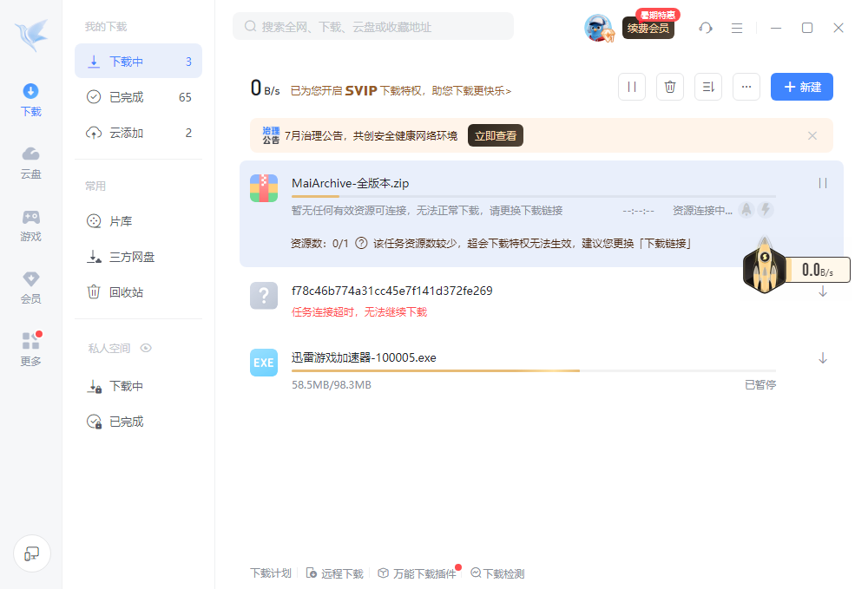The width and height of the screenshot is (868, 589).
Task: Open 已完成 under private space
Action: tap(138, 422)
